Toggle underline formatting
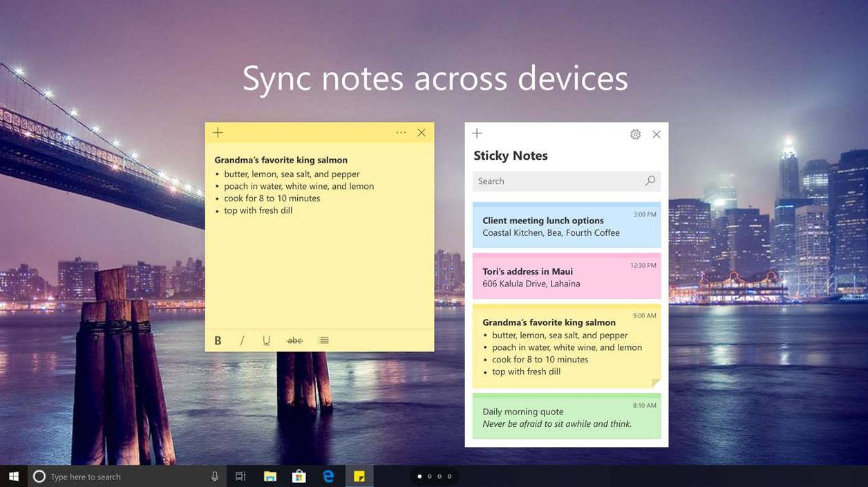This screenshot has width=868, height=487. pyautogui.click(x=266, y=340)
